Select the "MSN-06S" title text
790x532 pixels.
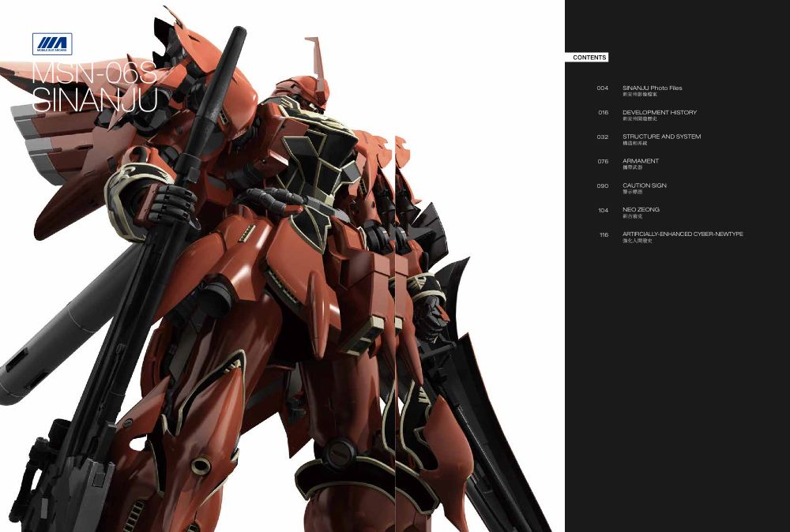tap(94, 73)
